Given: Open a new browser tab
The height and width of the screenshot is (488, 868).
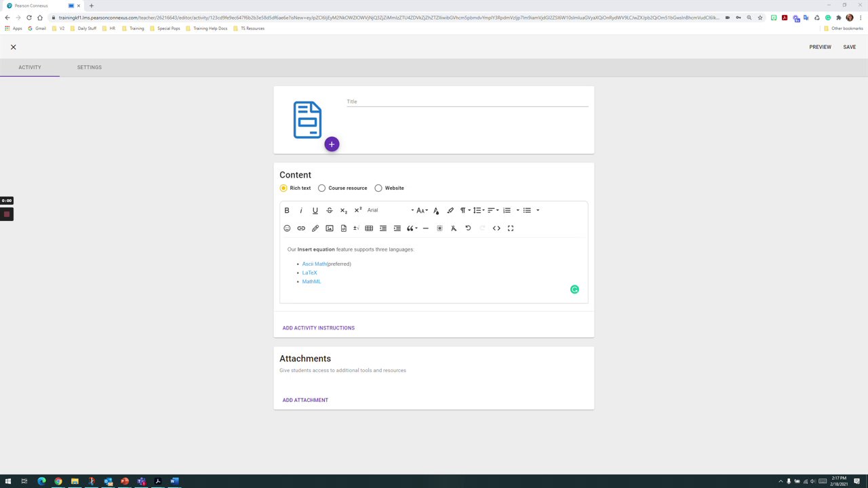Looking at the screenshot, I should tap(92, 5).
